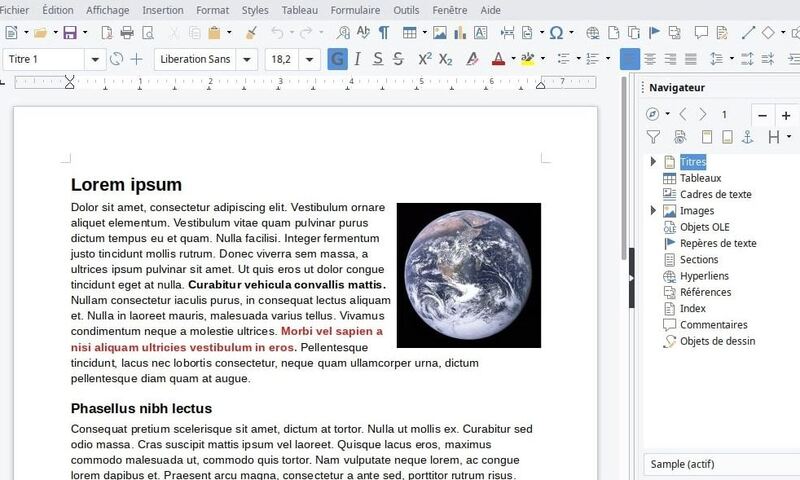Select the Line drawing tool

[748, 33]
